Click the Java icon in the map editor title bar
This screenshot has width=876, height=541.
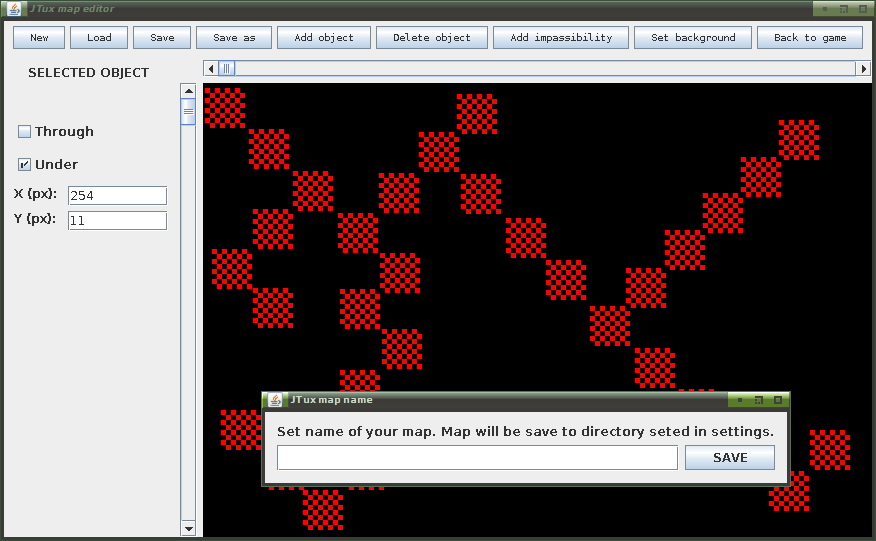[15, 9]
